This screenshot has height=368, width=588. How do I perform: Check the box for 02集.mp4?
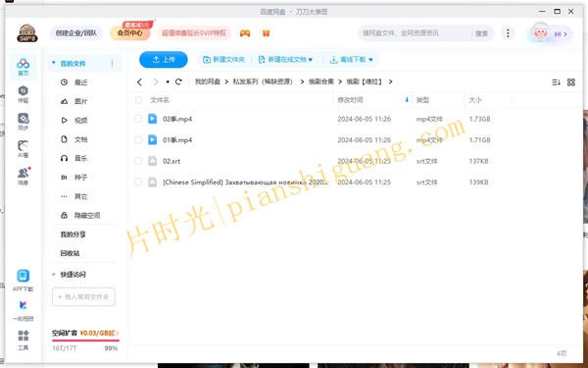(x=138, y=119)
